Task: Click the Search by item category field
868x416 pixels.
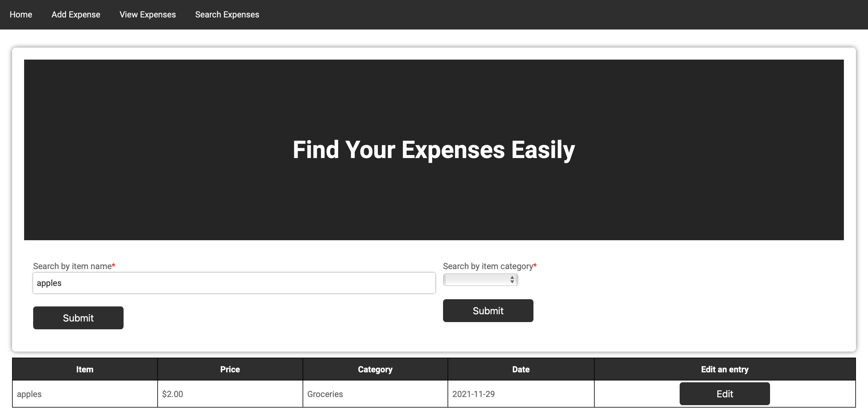Action: coord(480,279)
